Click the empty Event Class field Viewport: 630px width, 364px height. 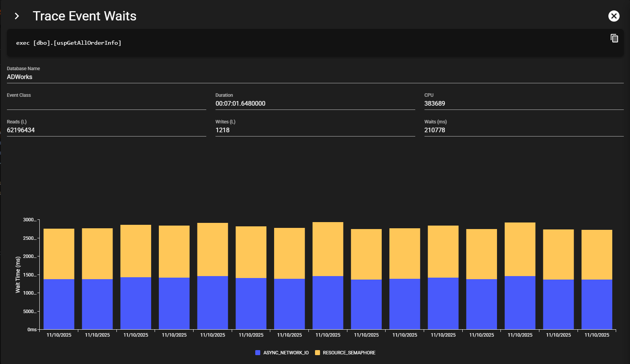(106, 104)
